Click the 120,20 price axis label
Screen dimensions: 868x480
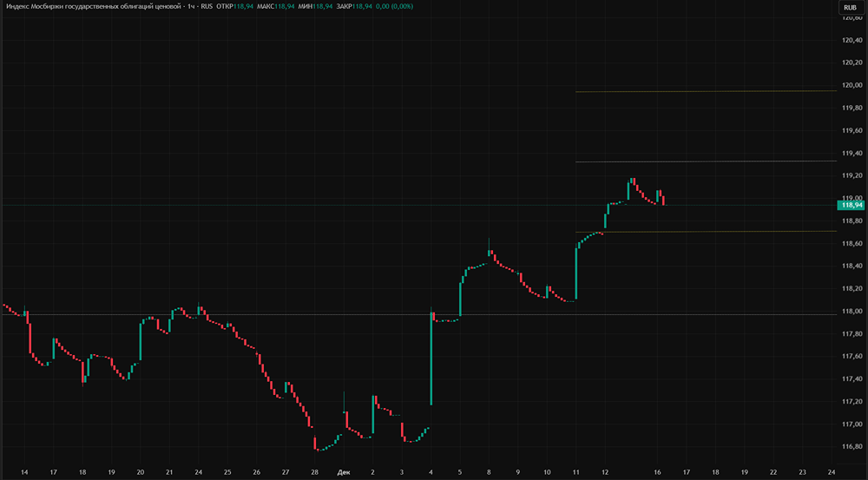[x=852, y=62]
